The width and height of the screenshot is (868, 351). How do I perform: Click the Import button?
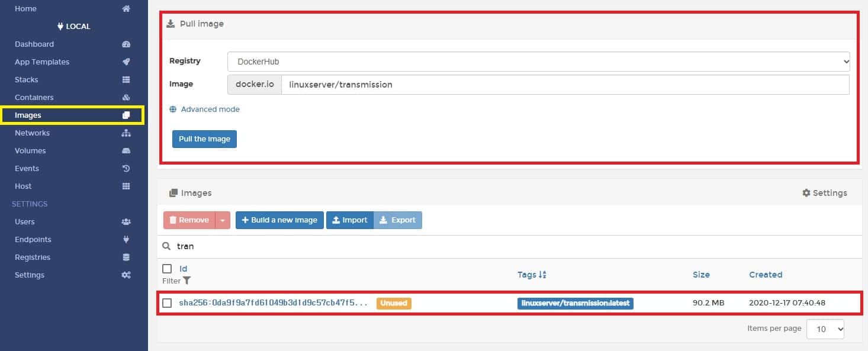pos(350,220)
